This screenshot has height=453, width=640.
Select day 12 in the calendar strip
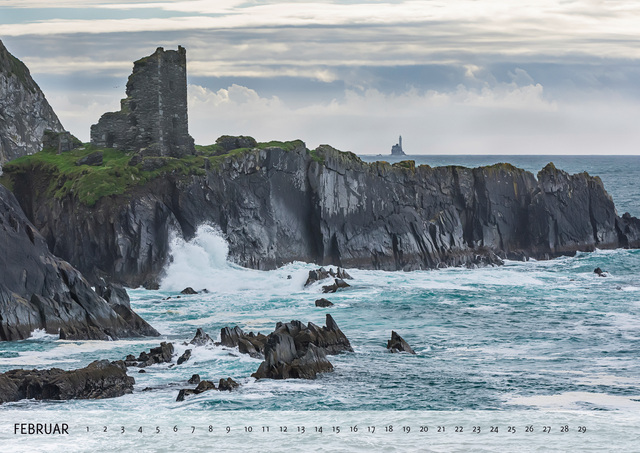[x=283, y=429]
